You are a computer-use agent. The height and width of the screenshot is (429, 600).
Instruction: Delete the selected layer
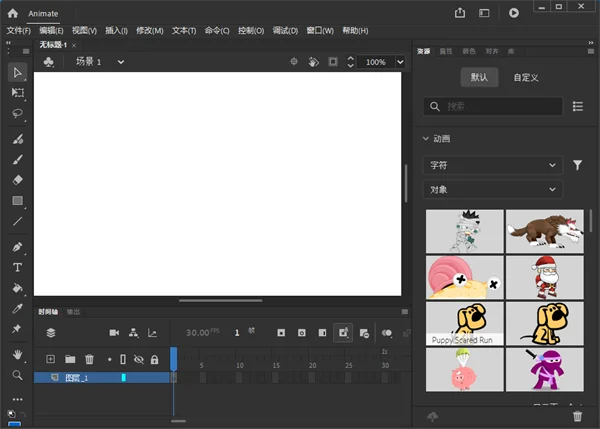89,359
